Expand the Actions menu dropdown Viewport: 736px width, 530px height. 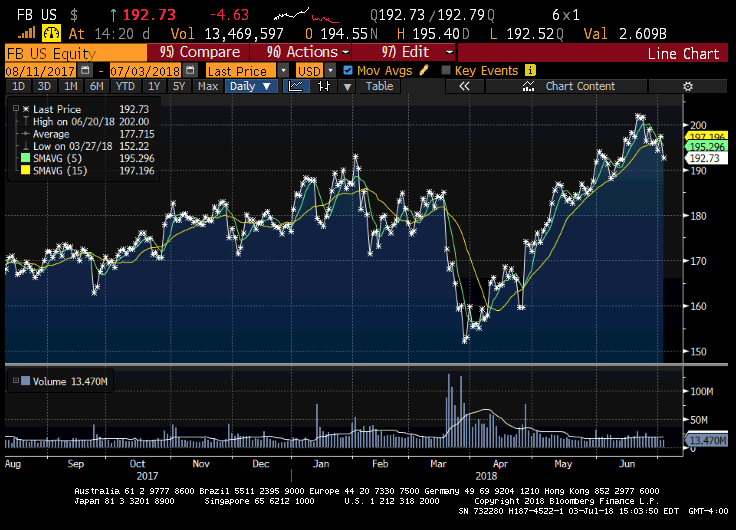tap(345, 52)
